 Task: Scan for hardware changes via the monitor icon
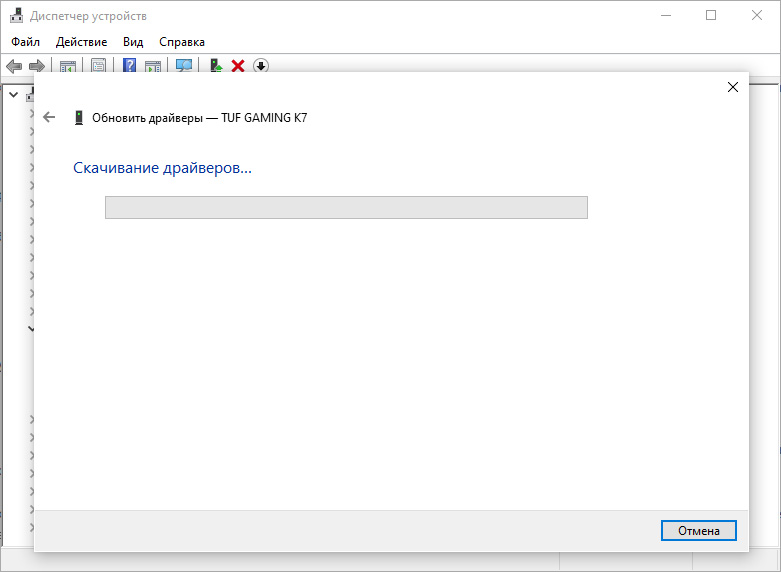[184, 66]
